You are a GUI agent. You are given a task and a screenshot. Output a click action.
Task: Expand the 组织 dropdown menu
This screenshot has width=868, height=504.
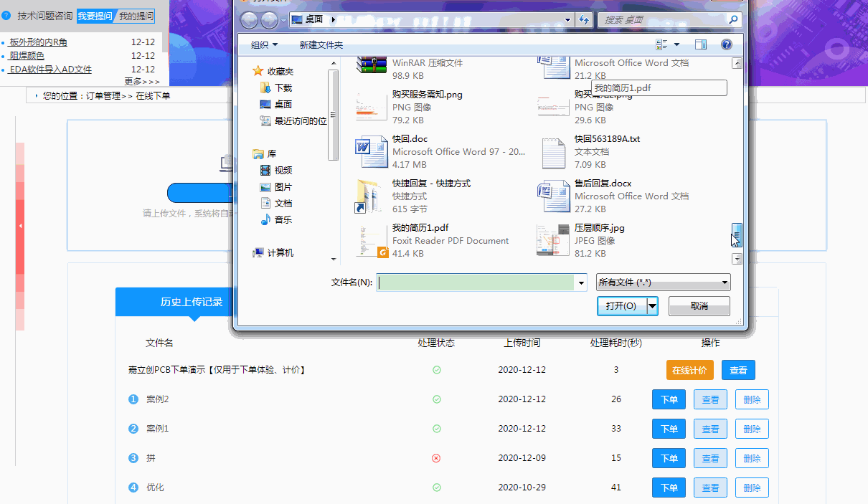[x=264, y=45]
